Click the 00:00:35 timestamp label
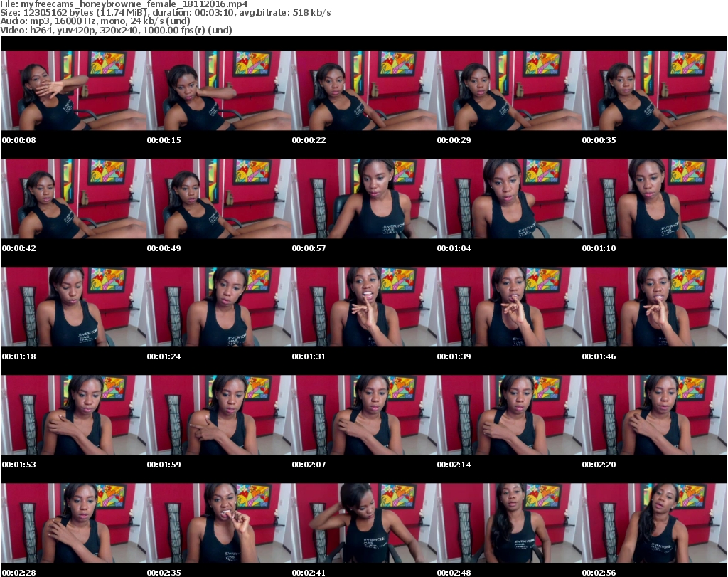This screenshot has height=577, width=728. (599, 140)
